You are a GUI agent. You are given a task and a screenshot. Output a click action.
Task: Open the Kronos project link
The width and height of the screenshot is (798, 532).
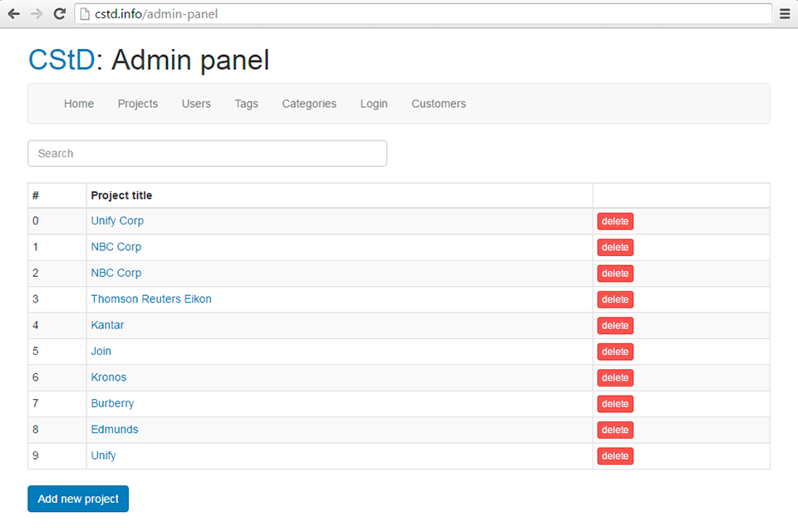click(x=108, y=377)
